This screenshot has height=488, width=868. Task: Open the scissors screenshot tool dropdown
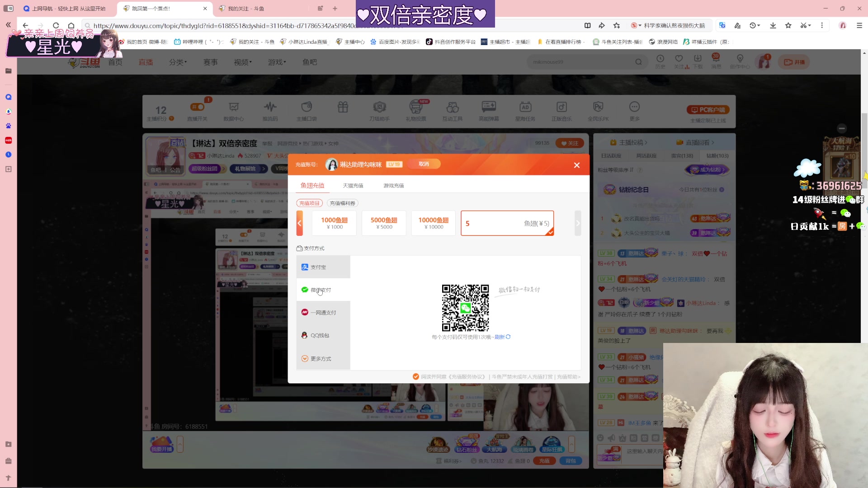[806, 26]
